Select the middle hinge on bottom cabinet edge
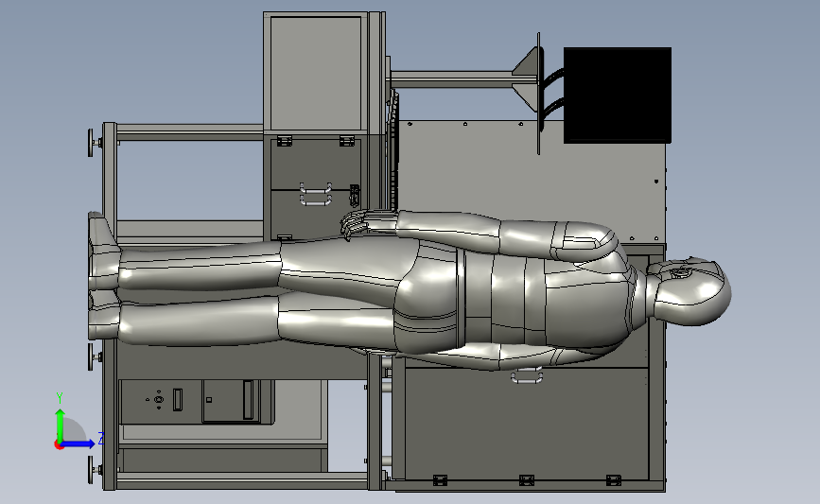820x504 pixels. pyautogui.click(x=527, y=480)
